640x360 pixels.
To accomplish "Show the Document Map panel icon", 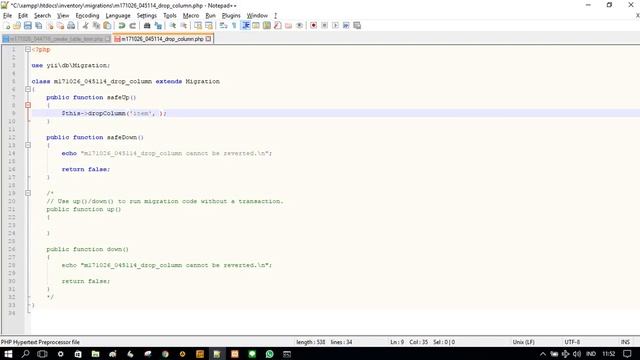I will (267, 26).
